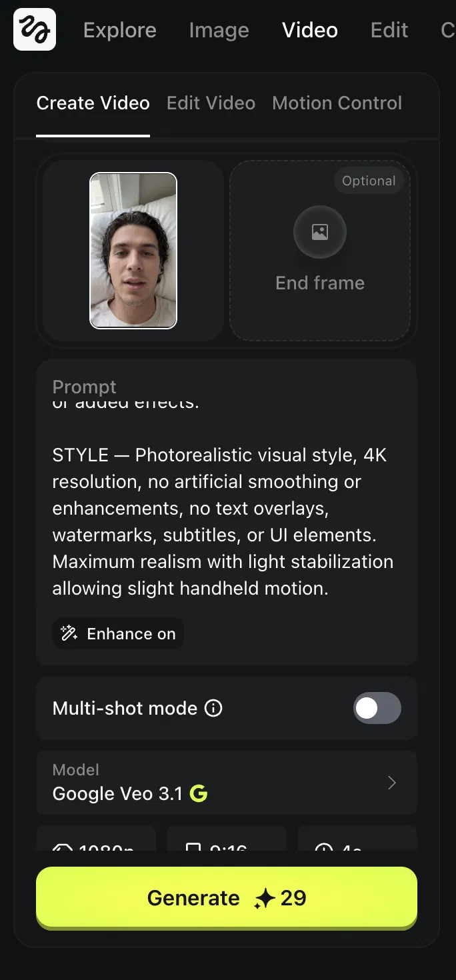Click the sparkle credits icon on Generate
Screen dimensions: 456x980
(x=265, y=899)
